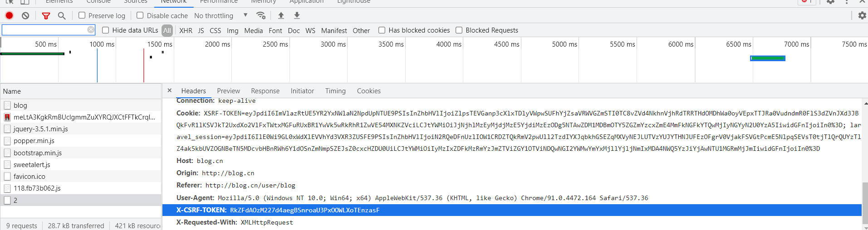Switch to the Preview tab
The height and width of the screenshot is (230, 868).
pos(229,91)
